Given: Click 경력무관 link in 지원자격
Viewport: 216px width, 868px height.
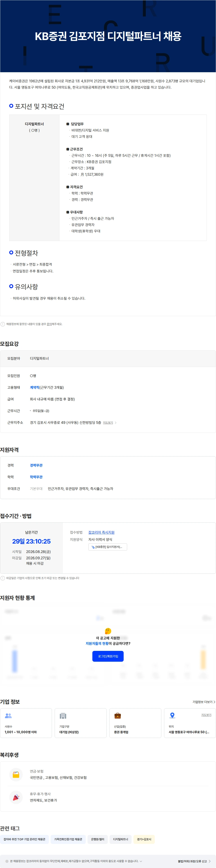Looking at the screenshot, I should (36, 465).
